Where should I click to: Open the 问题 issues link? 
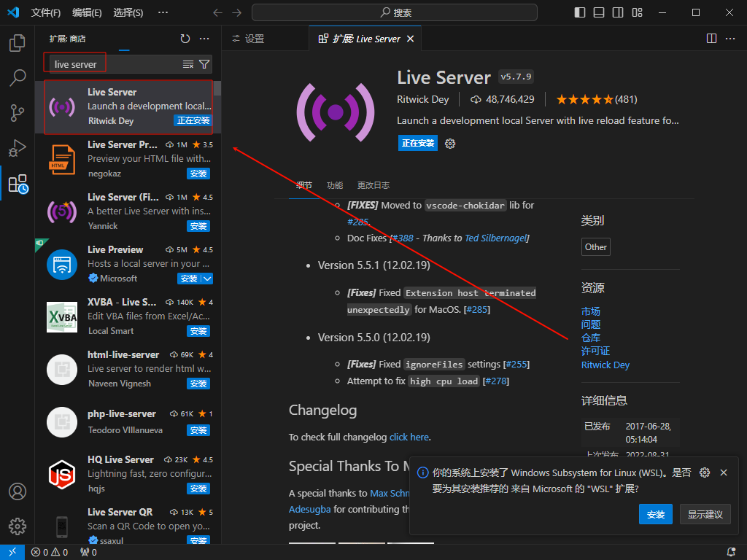[591, 324]
